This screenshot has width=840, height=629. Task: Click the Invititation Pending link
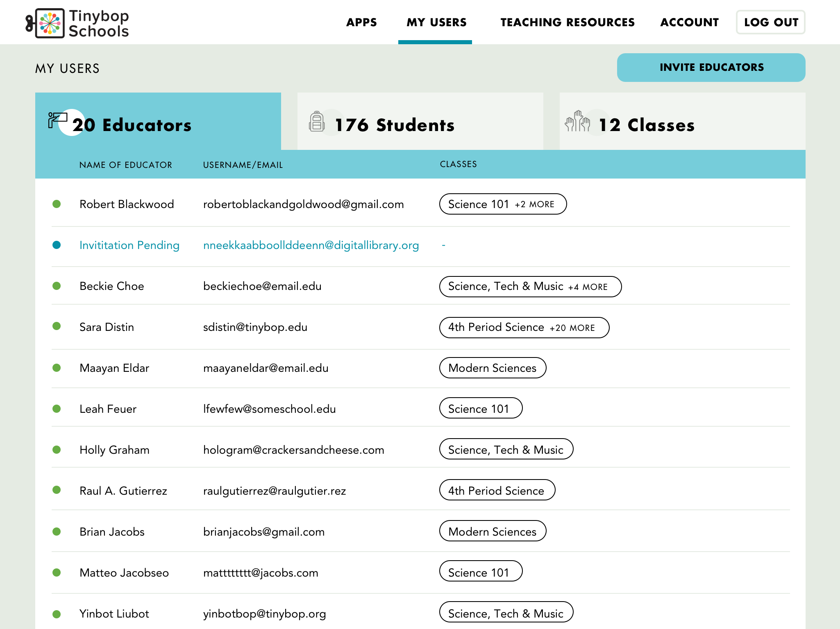129,245
